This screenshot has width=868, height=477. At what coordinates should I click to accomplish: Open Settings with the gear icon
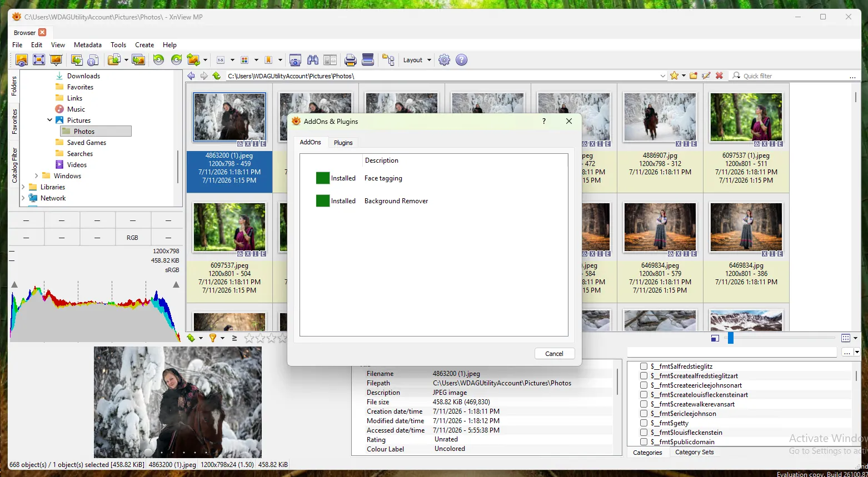click(444, 60)
